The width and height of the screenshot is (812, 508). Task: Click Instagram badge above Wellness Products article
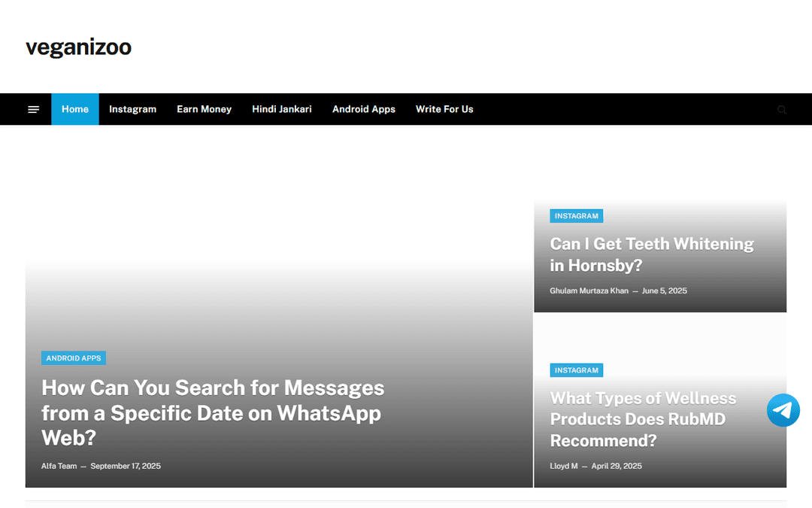tap(577, 370)
